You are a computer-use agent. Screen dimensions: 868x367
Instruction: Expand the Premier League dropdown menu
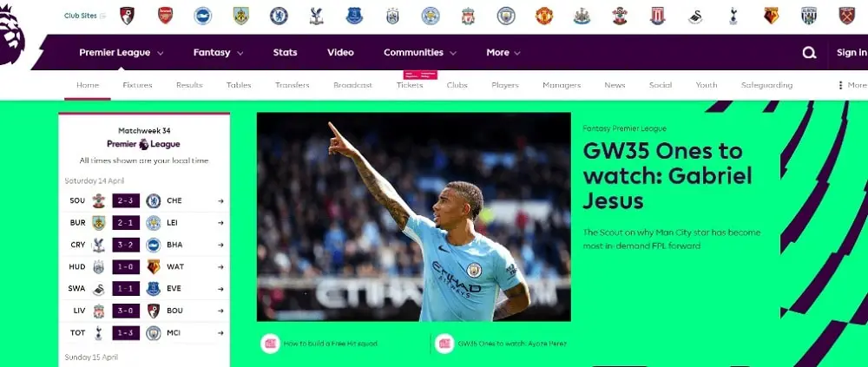click(x=122, y=53)
